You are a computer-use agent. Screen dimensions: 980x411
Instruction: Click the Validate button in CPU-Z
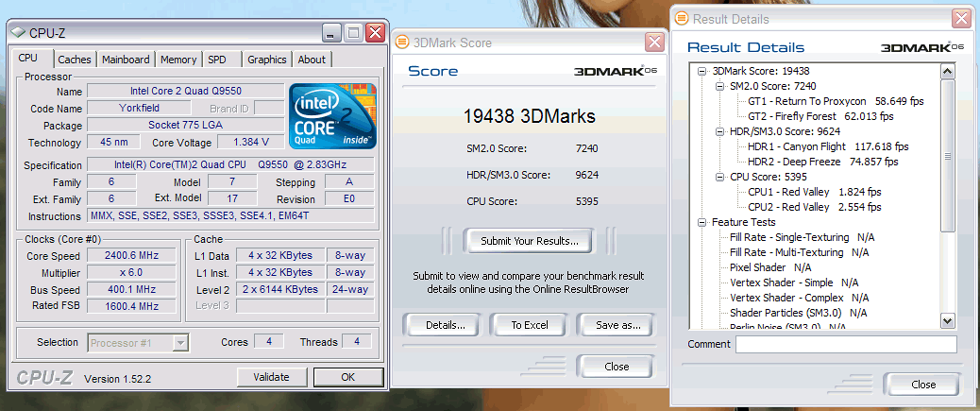coord(271,377)
